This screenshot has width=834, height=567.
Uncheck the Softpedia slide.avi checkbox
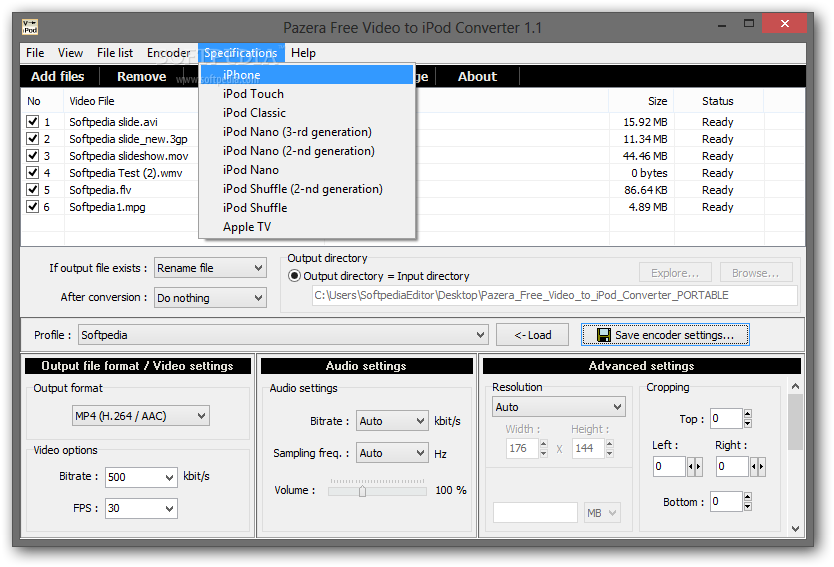point(32,122)
